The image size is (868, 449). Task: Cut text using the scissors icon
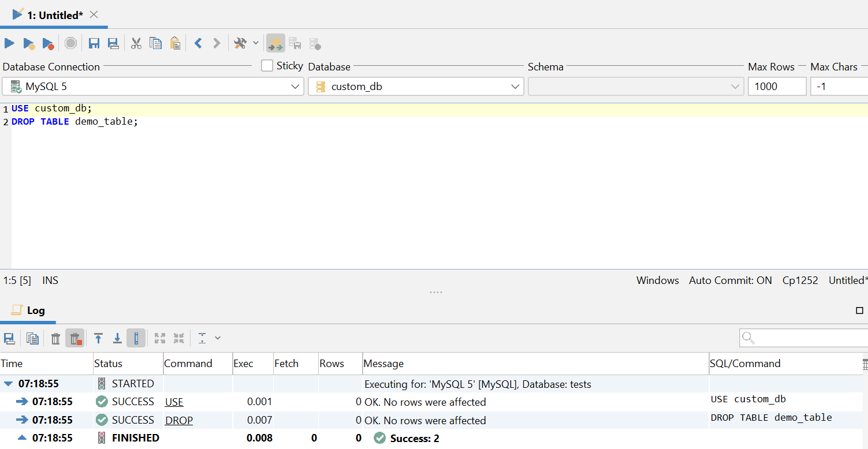tap(136, 43)
